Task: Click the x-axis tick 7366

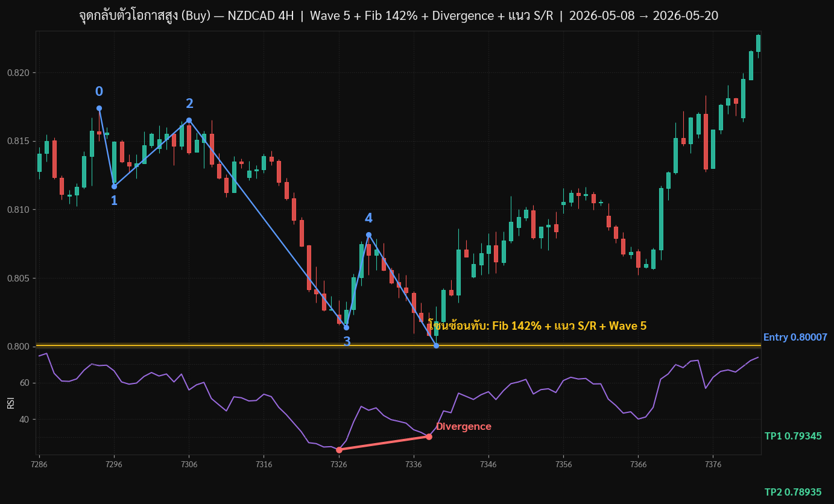Action: tap(638, 465)
